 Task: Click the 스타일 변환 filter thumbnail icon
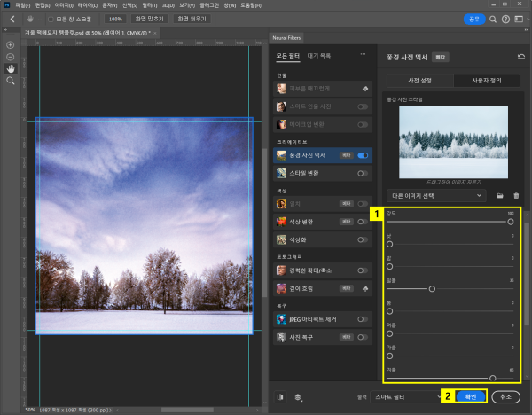click(281, 174)
